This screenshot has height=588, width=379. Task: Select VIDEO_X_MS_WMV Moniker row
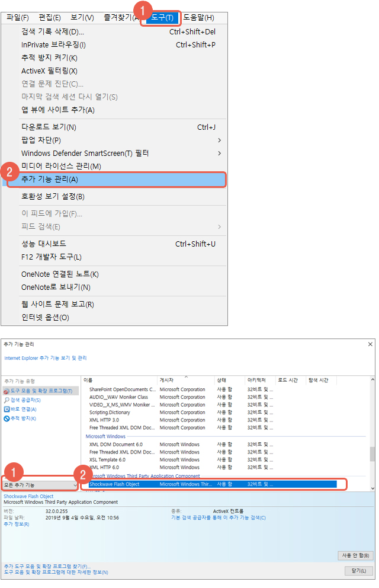pyautogui.click(x=211, y=405)
